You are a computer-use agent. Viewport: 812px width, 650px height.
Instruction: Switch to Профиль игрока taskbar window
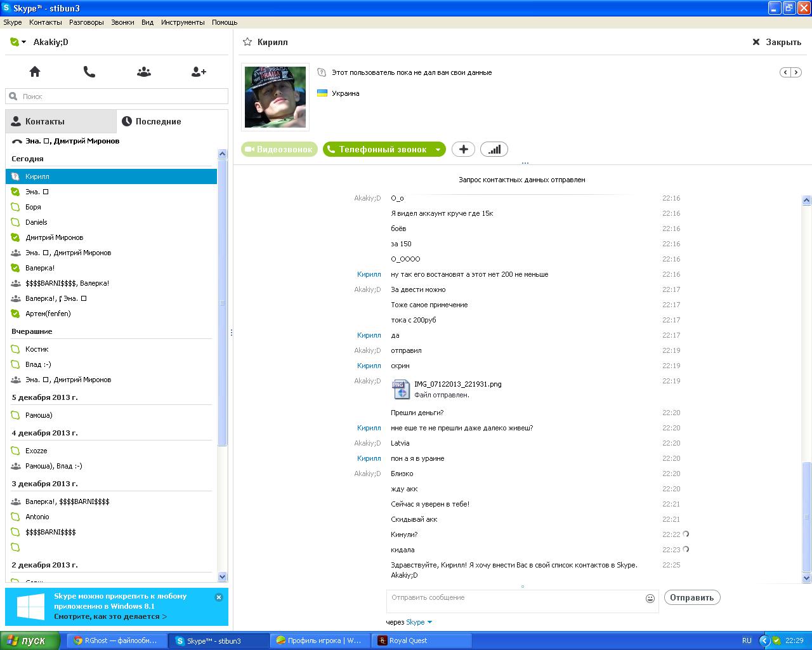(x=320, y=640)
